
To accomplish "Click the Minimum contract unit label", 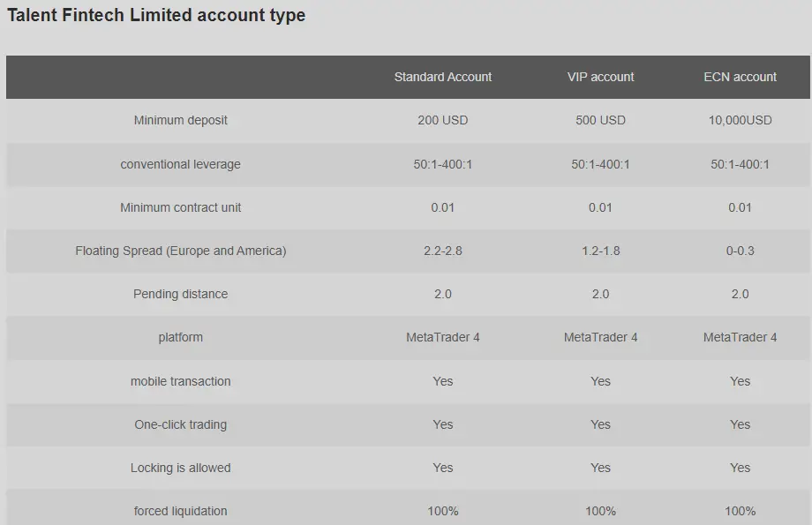I will (x=181, y=207).
